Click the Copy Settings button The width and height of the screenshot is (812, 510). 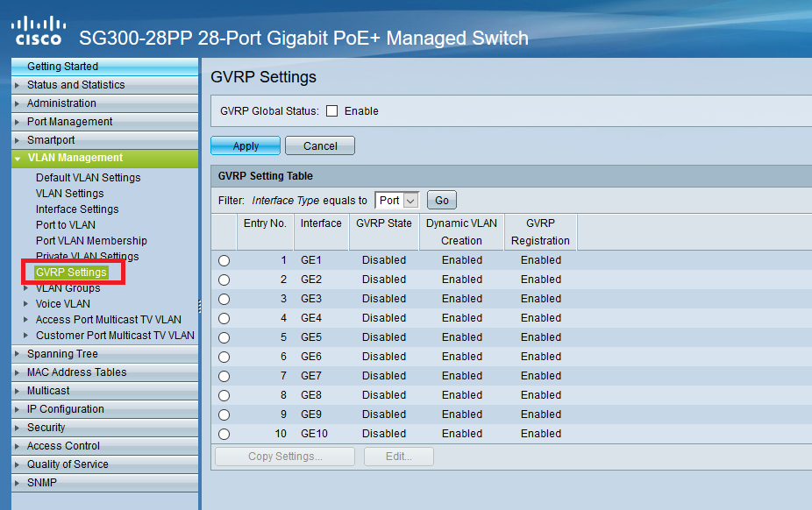point(285,457)
